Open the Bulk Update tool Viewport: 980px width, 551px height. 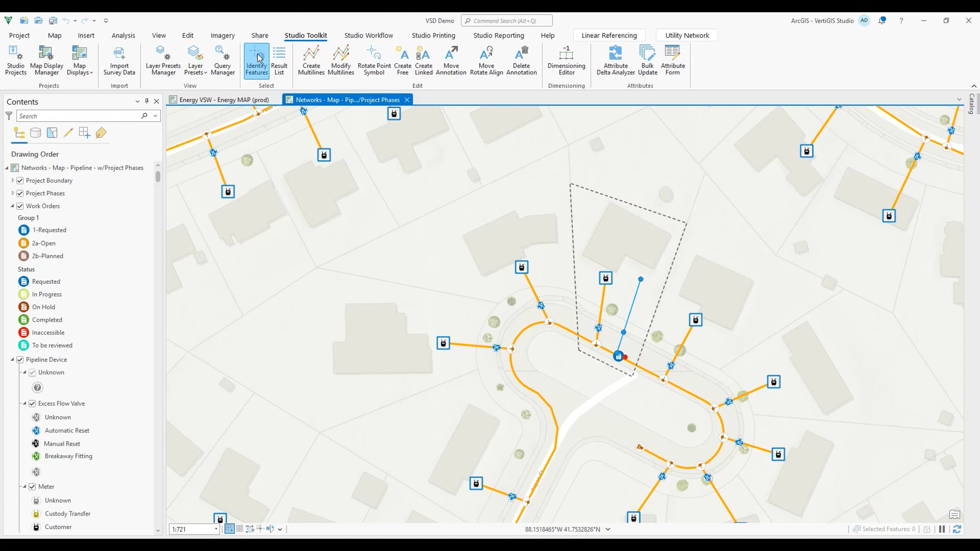648,60
